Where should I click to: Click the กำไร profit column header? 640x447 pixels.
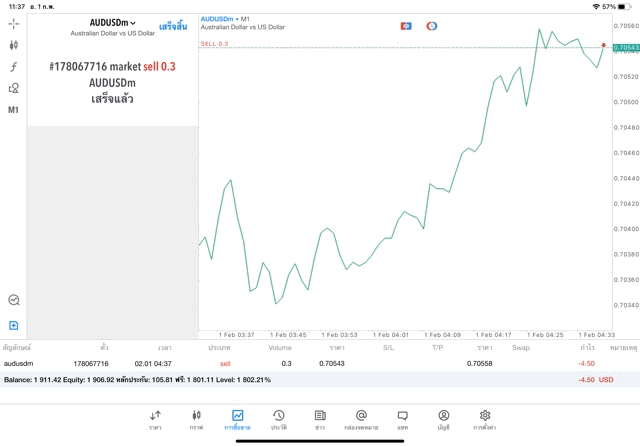click(x=587, y=348)
